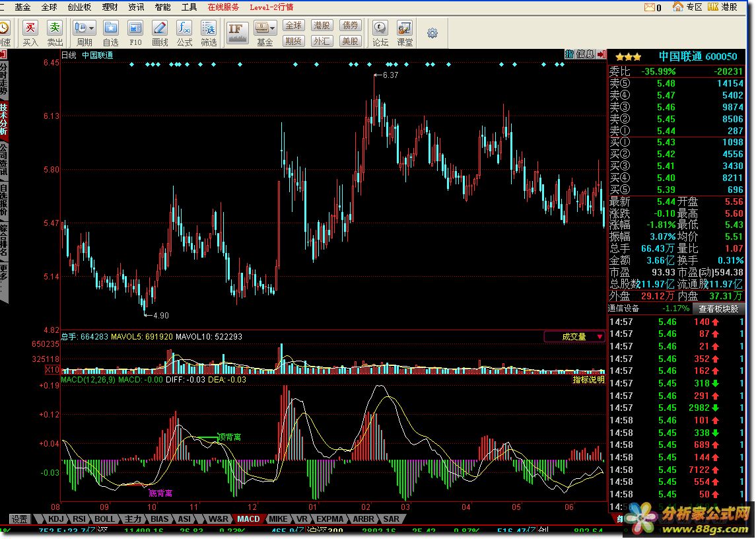
Task: Click the 4.90 low price marker
Action: point(160,316)
